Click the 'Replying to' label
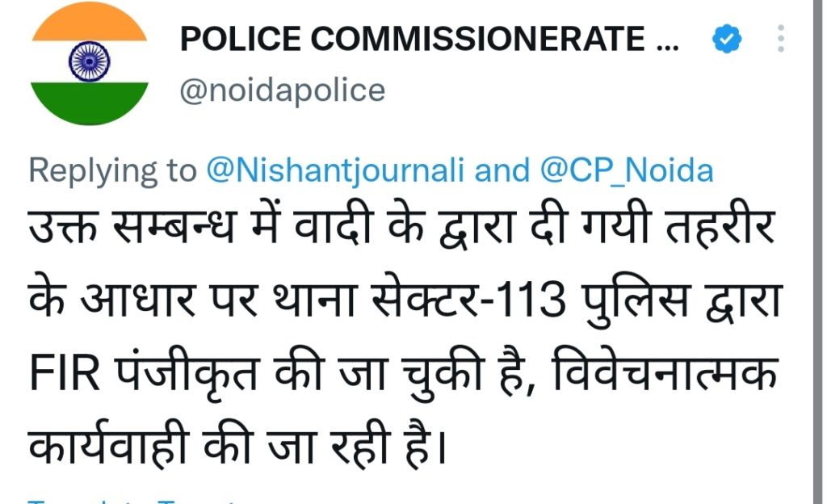 click(112, 170)
